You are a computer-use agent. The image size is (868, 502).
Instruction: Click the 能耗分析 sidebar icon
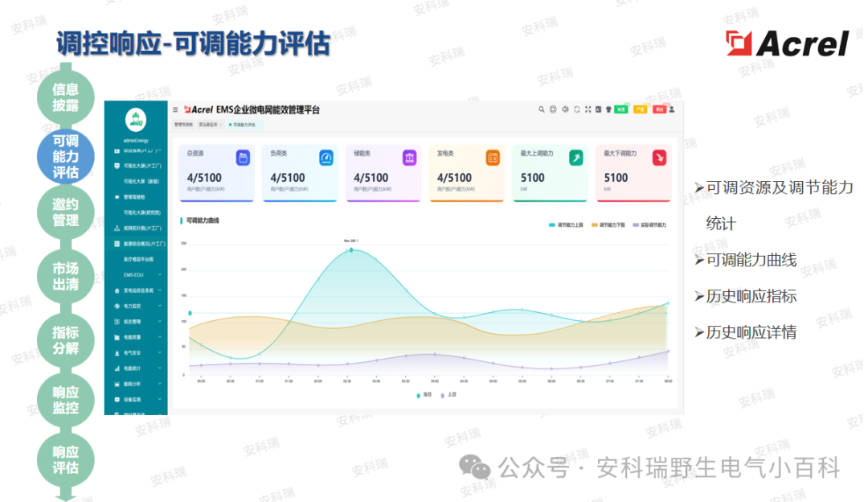[x=117, y=384]
